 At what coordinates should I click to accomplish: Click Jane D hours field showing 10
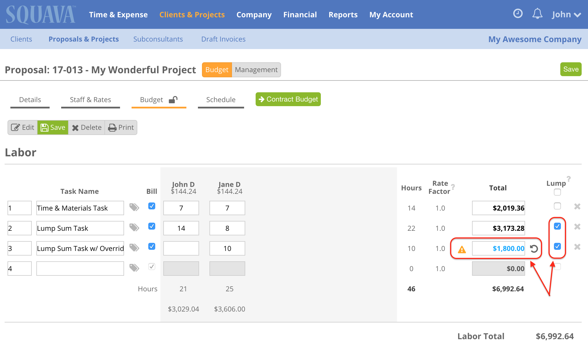click(x=227, y=248)
